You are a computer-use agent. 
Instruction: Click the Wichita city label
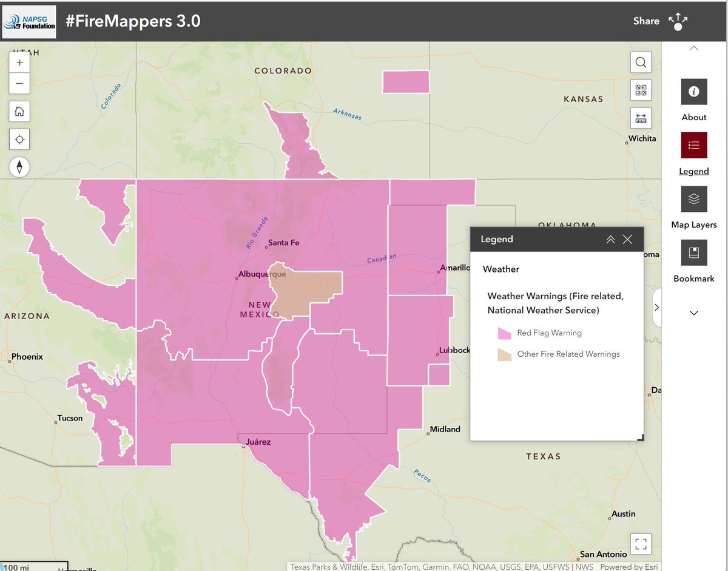[642, 138]
